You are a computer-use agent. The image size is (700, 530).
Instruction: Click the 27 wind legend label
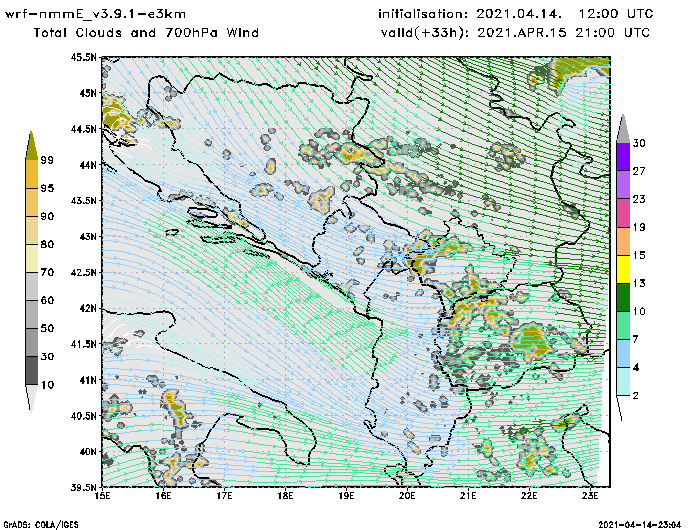coord(639,171)
